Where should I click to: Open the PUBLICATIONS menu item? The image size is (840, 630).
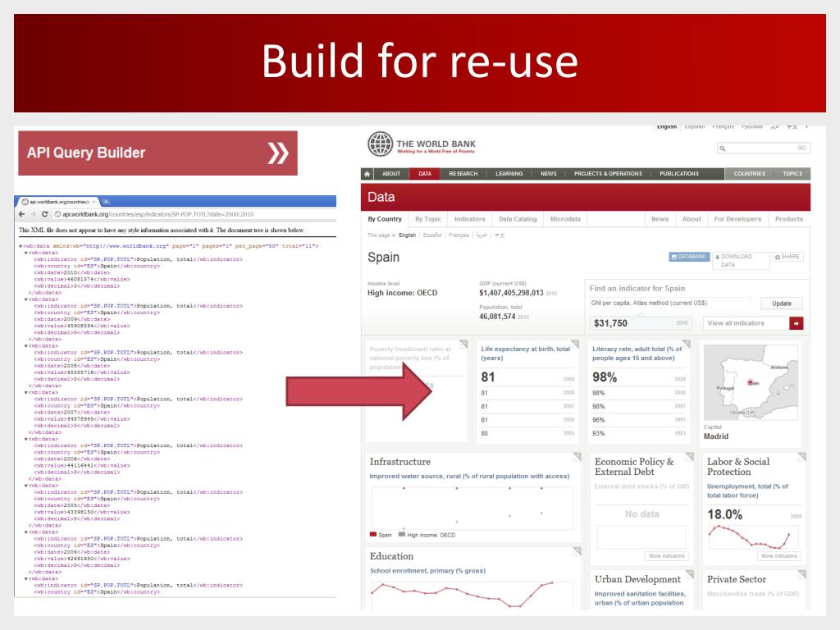point(678,174)
